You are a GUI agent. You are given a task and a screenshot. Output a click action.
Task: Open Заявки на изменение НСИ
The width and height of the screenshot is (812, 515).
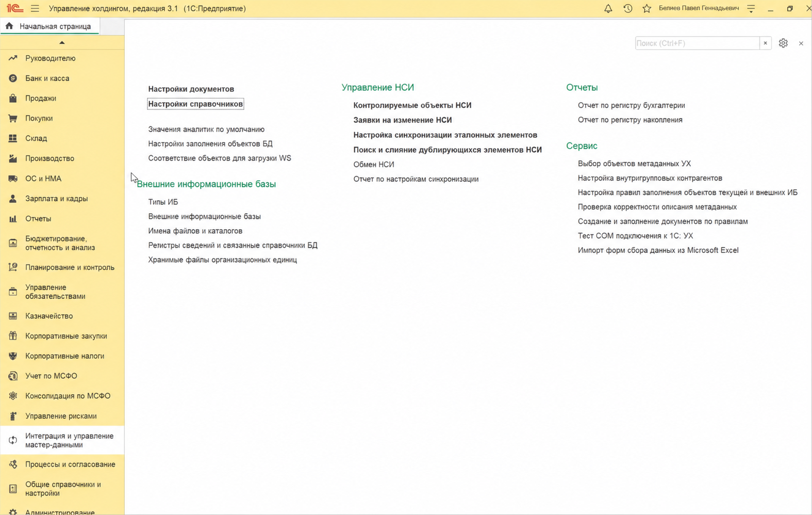(403, 120)
